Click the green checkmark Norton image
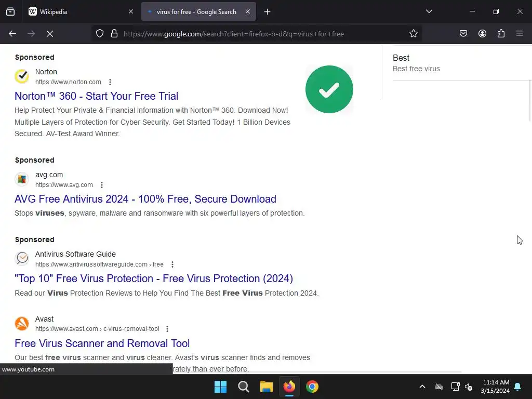 (x=329, y=89)
